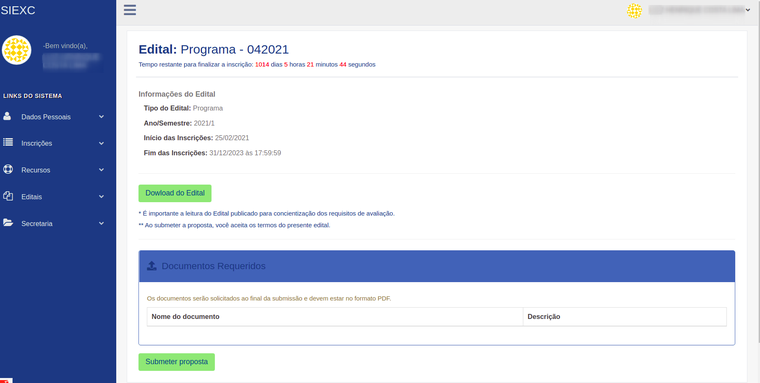Click the sidebar profile picture

click(16, 50)
